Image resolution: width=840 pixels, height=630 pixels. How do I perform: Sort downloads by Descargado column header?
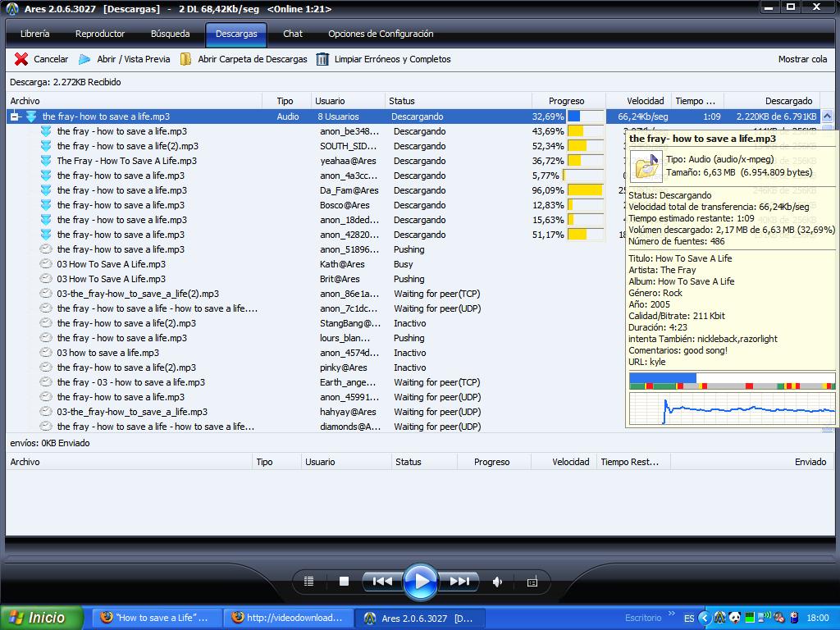(x=772, y=101)
